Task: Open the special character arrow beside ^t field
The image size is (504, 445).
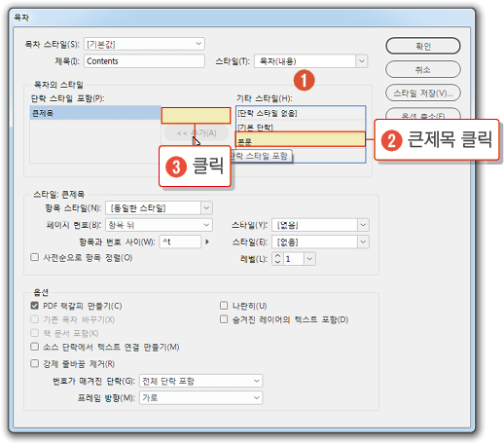Action: coord(207,241)
